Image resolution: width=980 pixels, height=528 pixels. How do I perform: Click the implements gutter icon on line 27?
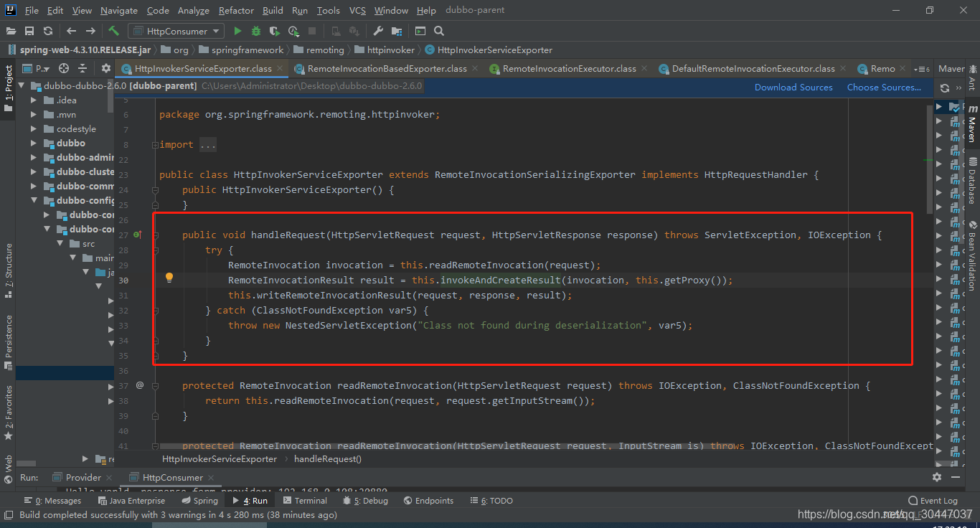point(137,235)
